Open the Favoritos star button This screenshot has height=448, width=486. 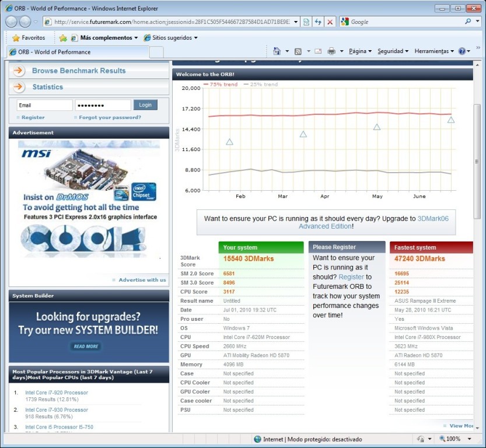pos(29,38)
